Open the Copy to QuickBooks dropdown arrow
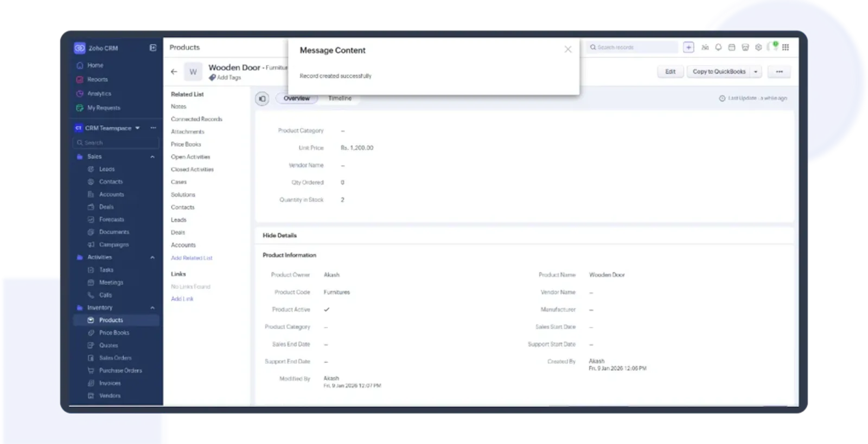Screen dimensions: 868x444 [756, 72]
